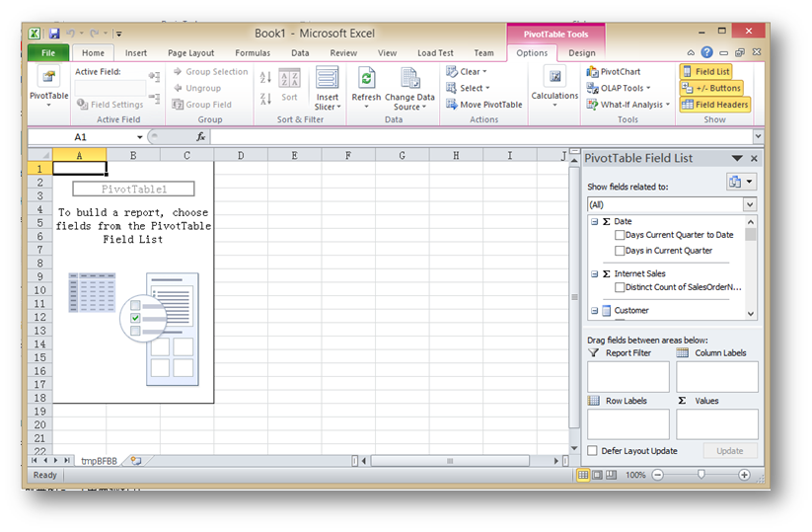Screen dimensions: 812x532
Task: Open Field List layout view dropdown
Action: pos(741,182)
